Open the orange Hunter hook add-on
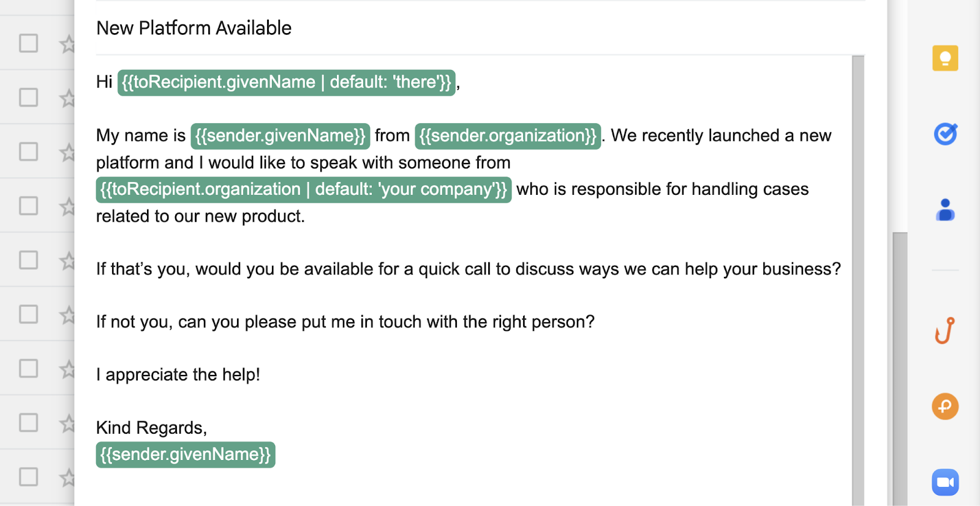The width and height of the screenshot is (980, 506). coord(945,330)
